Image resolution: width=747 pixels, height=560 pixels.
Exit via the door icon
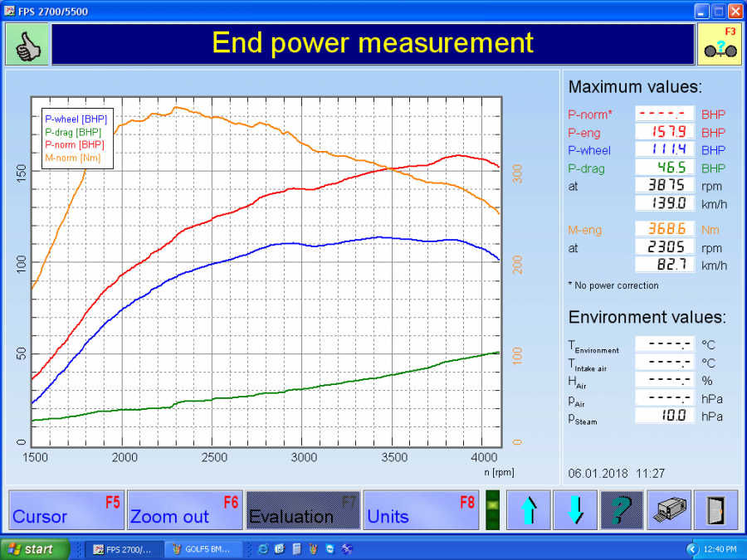pos(715,509)
